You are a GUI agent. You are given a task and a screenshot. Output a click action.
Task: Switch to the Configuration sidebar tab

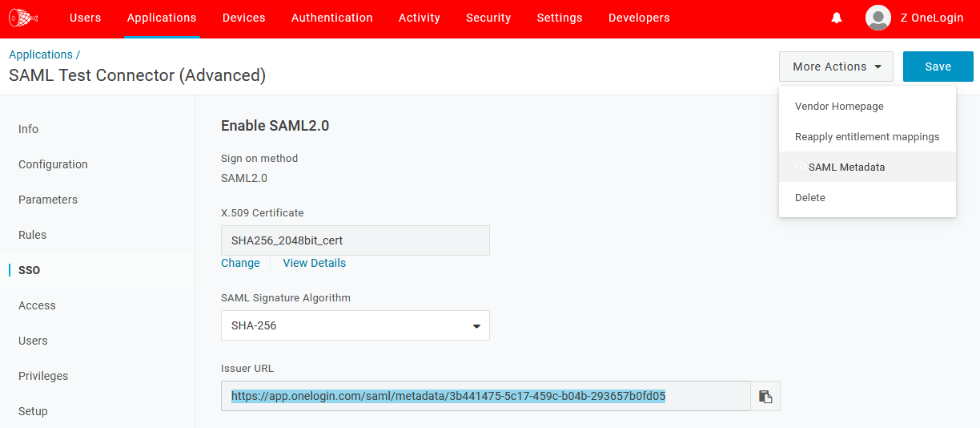click(53, 164)
